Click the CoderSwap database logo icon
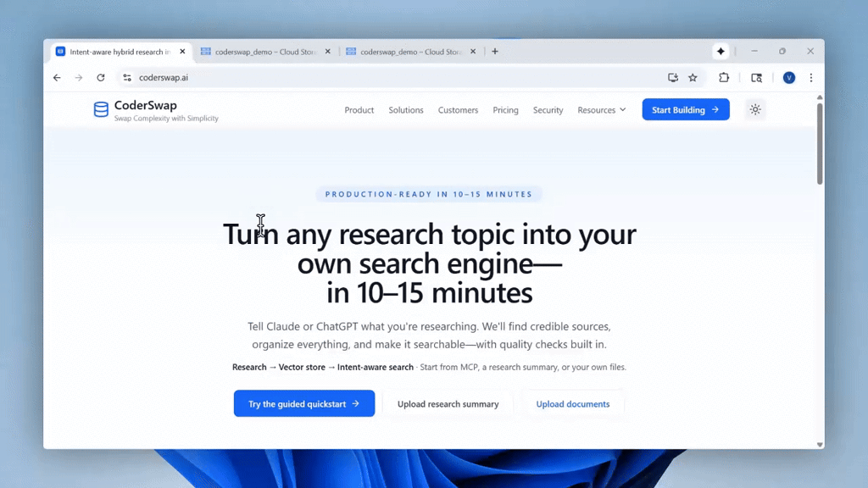Screen dimensions: 868x488 (101, 109)
